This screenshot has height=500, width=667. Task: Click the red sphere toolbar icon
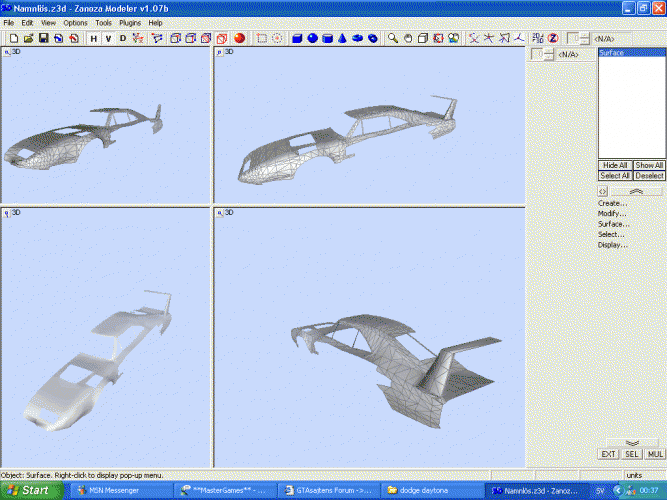coord(240,38)
